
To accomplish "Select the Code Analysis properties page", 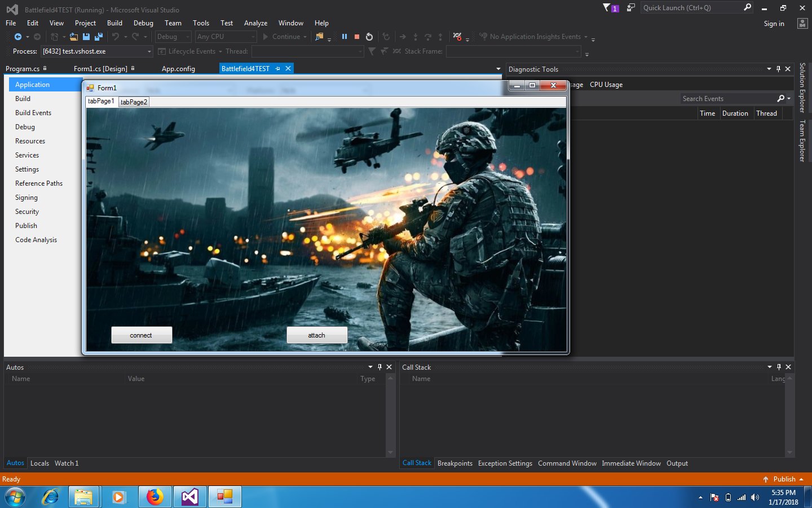I will point(36,240).
